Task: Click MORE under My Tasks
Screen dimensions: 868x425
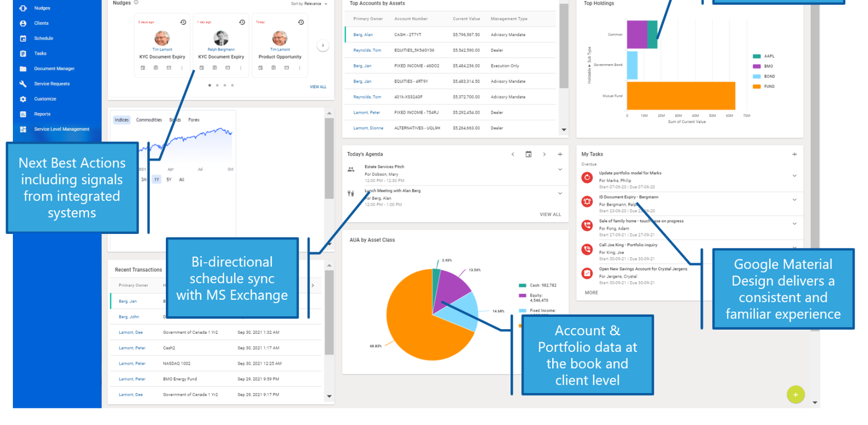Action: point(591,293)
